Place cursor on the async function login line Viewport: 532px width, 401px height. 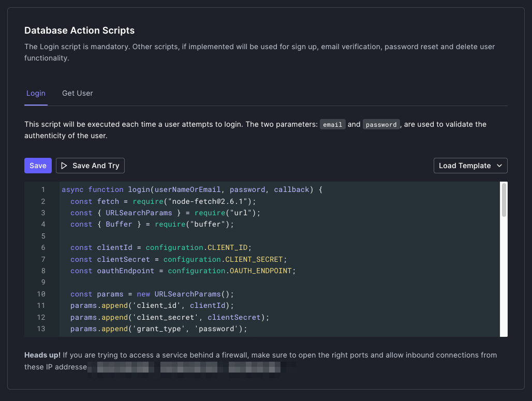click(x=191, y=190)
